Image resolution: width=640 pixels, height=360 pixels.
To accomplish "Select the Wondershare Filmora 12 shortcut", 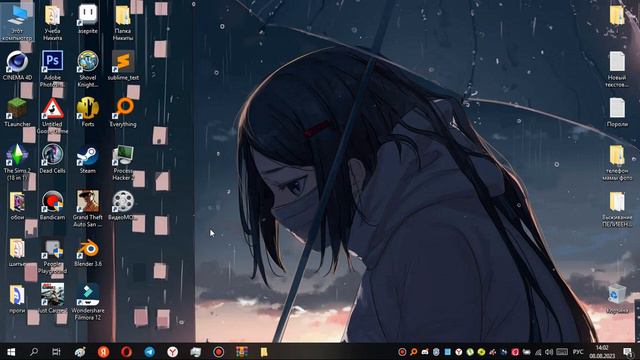I will [x=87, y=302].
